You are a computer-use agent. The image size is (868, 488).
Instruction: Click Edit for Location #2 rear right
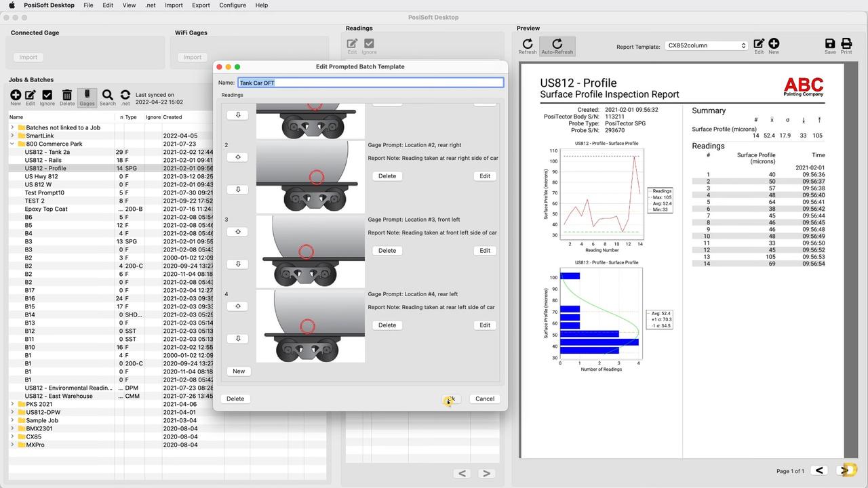(484, 176)
